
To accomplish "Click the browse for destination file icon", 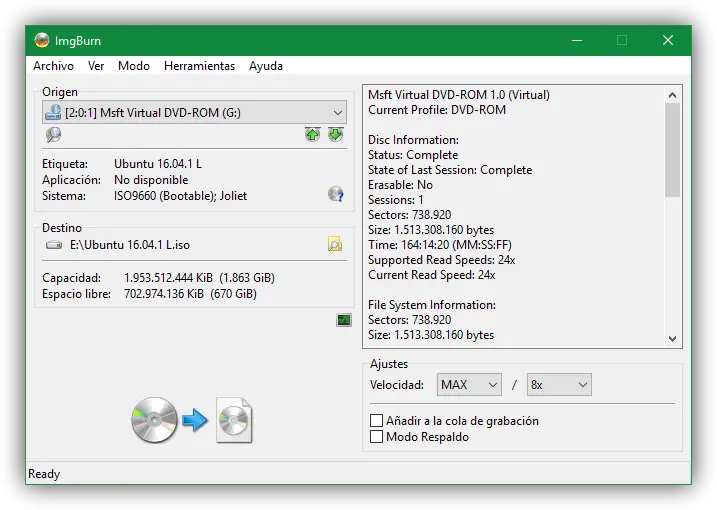I will [335, 244].
